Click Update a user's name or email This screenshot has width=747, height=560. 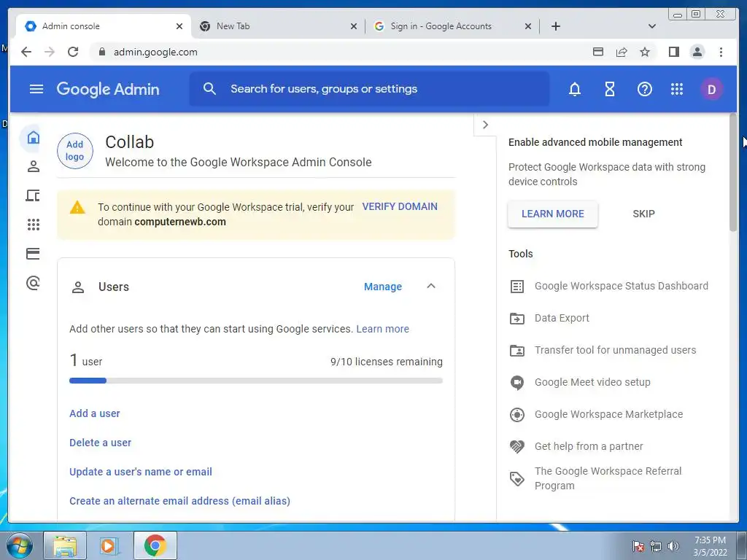coord(141,472)
